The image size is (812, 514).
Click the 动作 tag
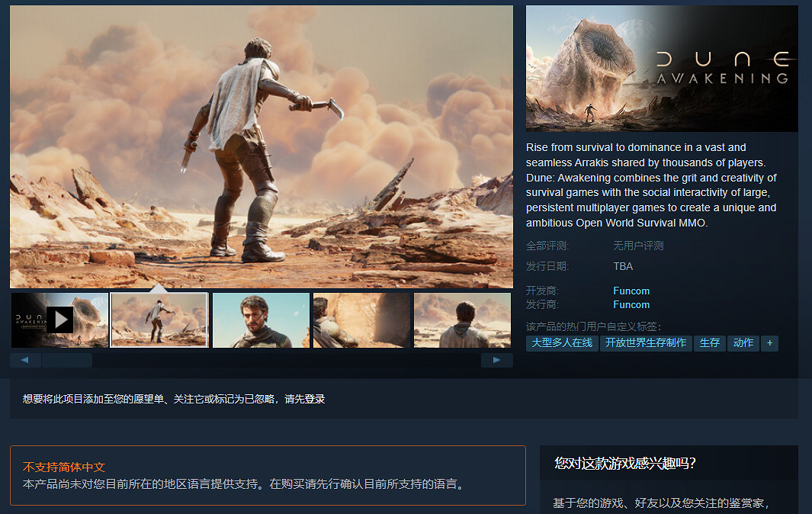coord(743,343)
